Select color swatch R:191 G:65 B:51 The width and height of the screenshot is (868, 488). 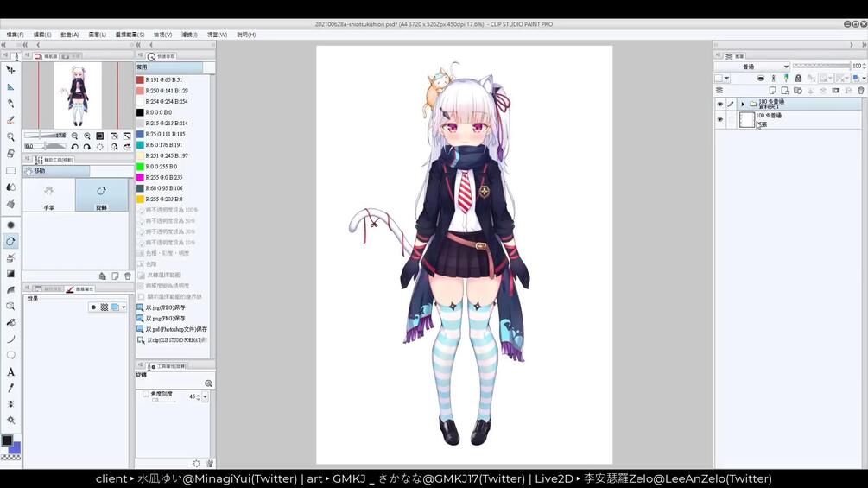[140, 79]
